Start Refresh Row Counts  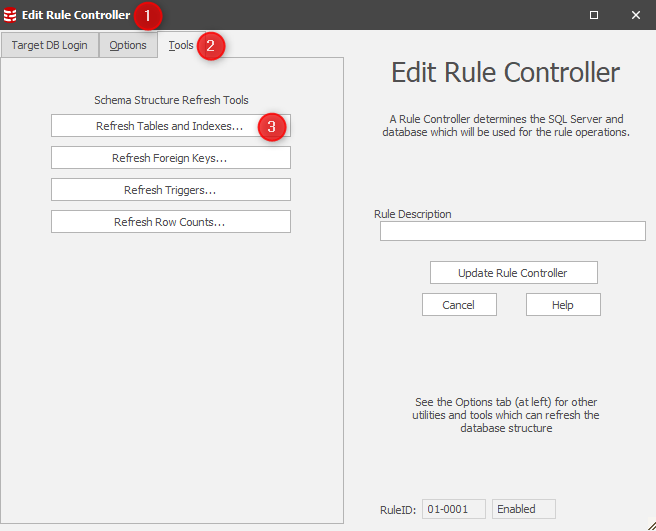pyautogui.click(x=170, y=222)
